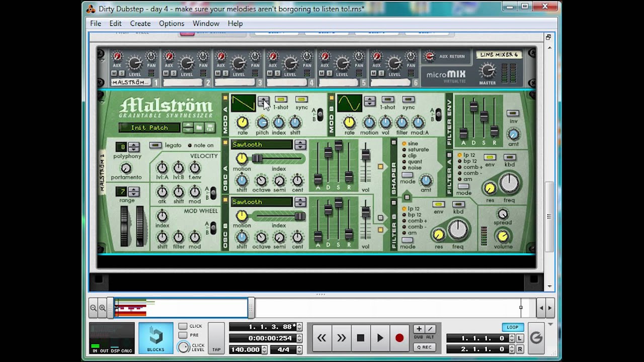This screenshot has width=644, height=362.
Task: Click the Osc A motion knob
Action: point(242,159)
